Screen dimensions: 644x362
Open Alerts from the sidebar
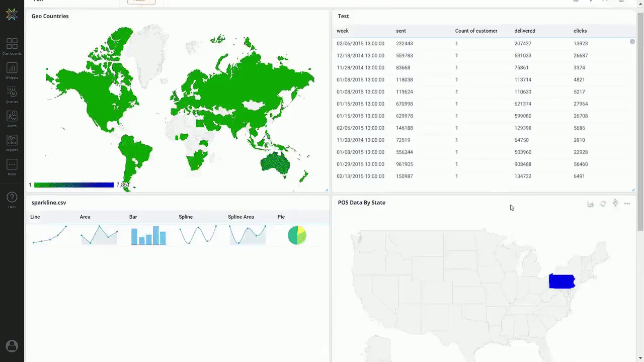click(x=12, y=118)
